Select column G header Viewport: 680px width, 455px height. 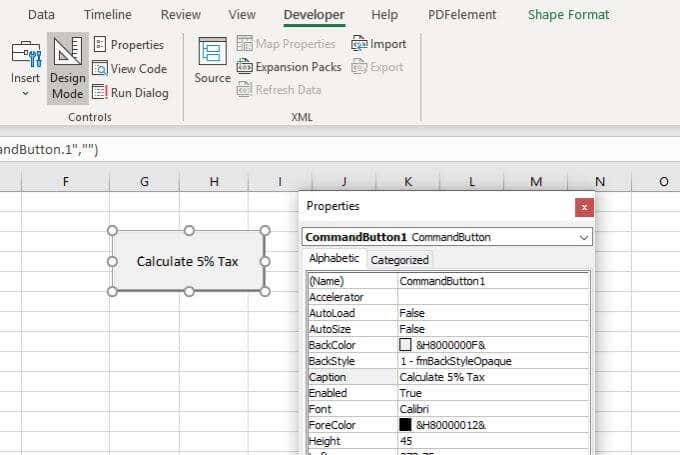click(x=145, y=181)
